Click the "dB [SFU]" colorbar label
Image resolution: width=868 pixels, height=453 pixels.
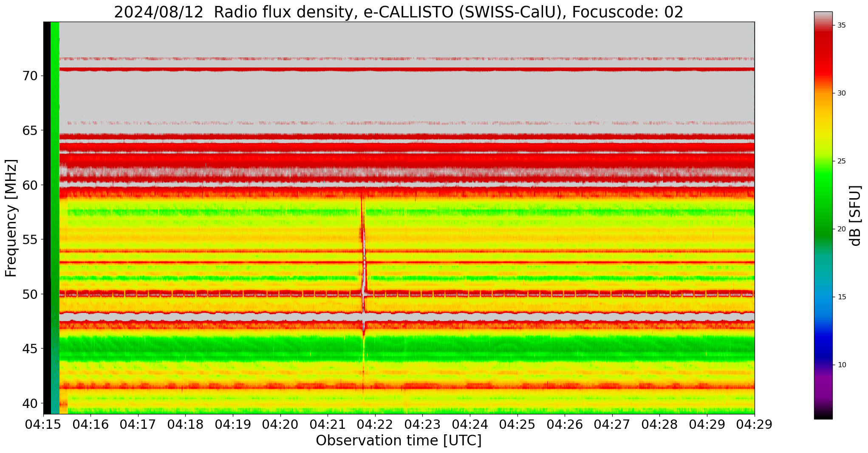[855, 216]
